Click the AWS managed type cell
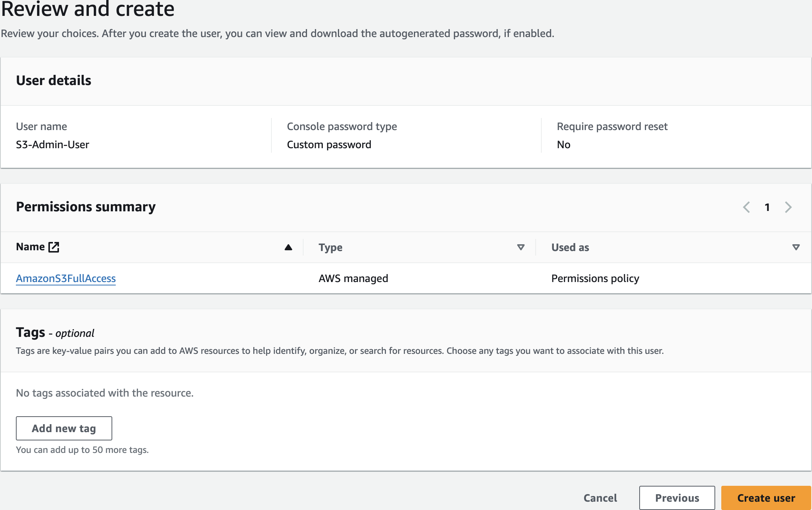The image size is (812, 510). point(353,279)
